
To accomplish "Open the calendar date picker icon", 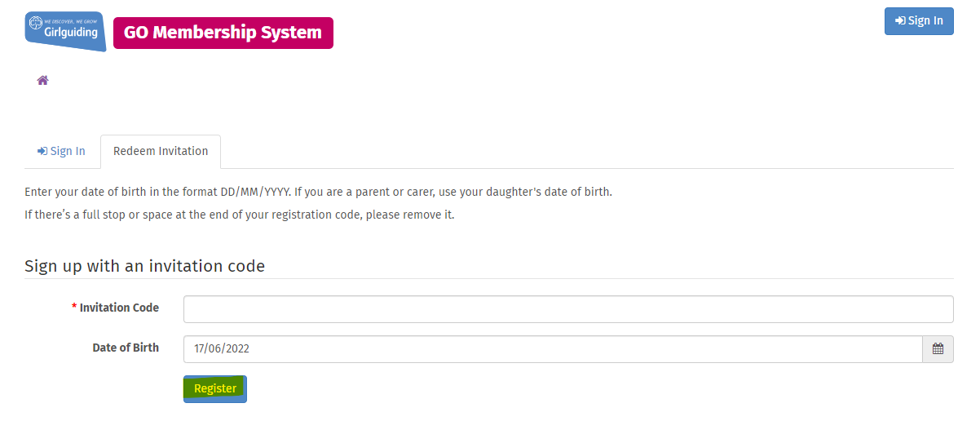I will [x=938, y=349].
